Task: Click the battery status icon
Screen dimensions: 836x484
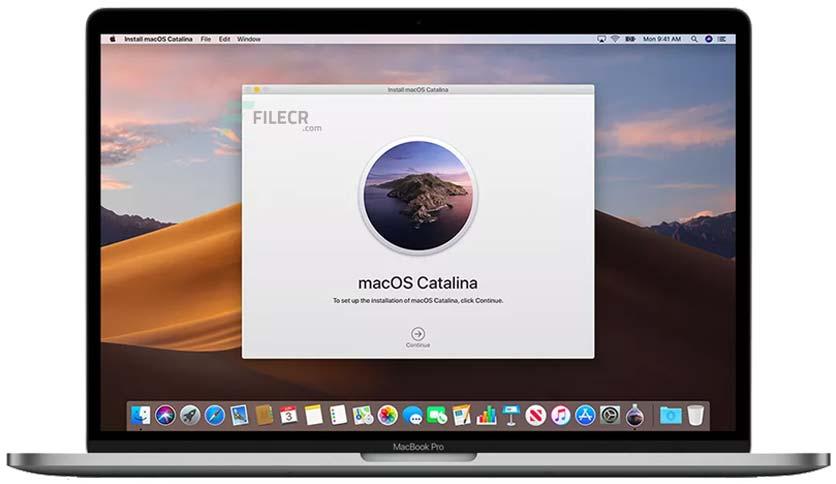Action: point(630,39)
